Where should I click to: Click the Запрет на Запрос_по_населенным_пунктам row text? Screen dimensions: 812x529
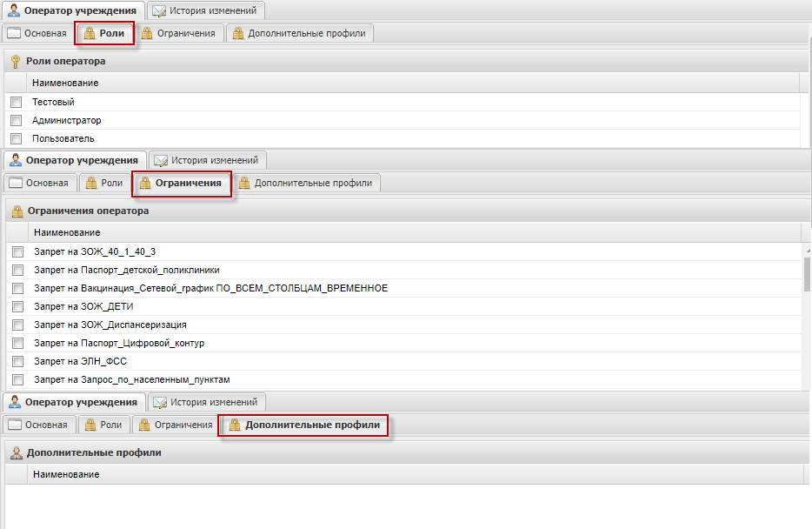point(131,379)
